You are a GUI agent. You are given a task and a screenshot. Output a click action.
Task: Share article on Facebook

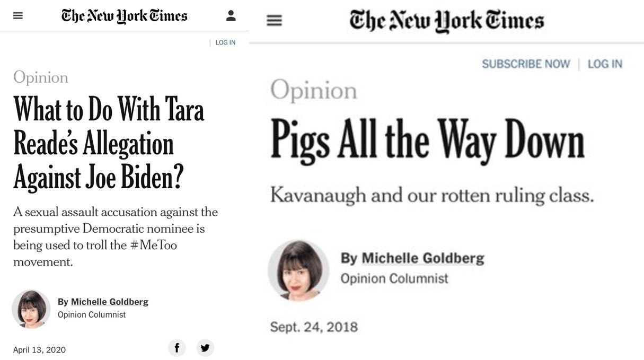tap(177, 348)
